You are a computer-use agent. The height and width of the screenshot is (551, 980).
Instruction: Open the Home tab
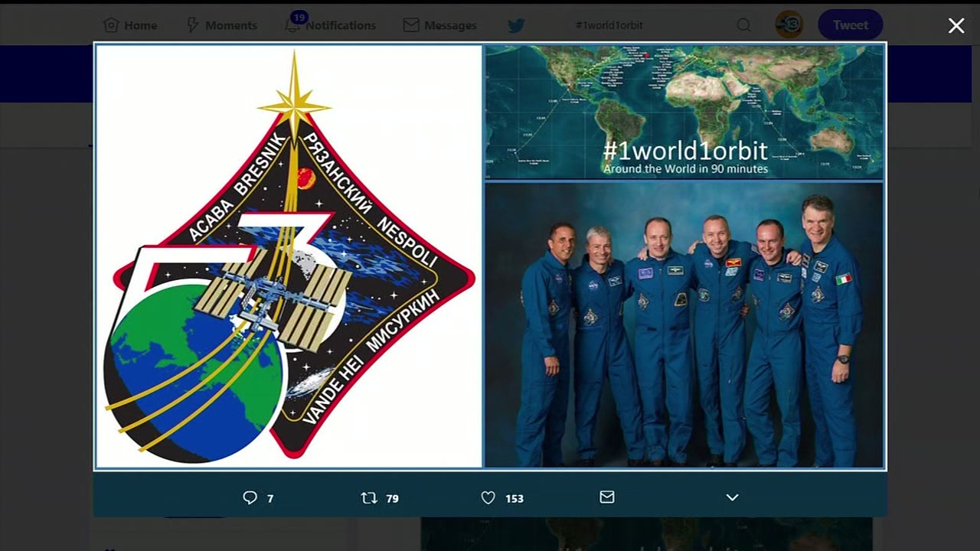130,25
